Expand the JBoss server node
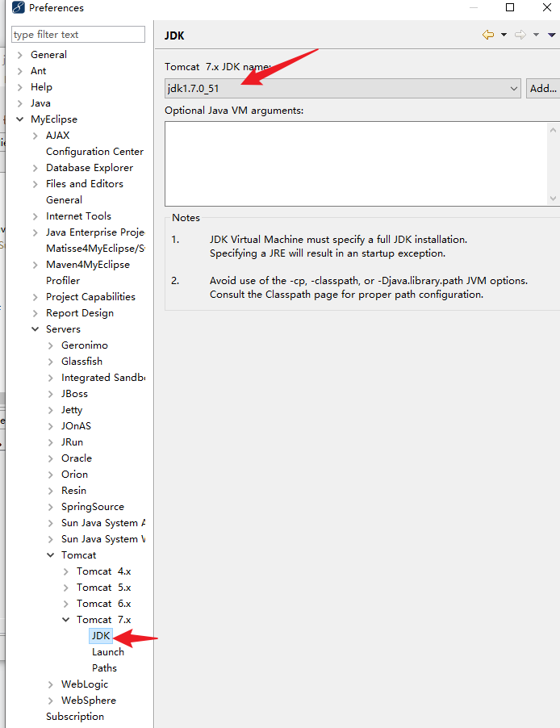The width and height of the screenshot is (560, 728). point(51,394)
